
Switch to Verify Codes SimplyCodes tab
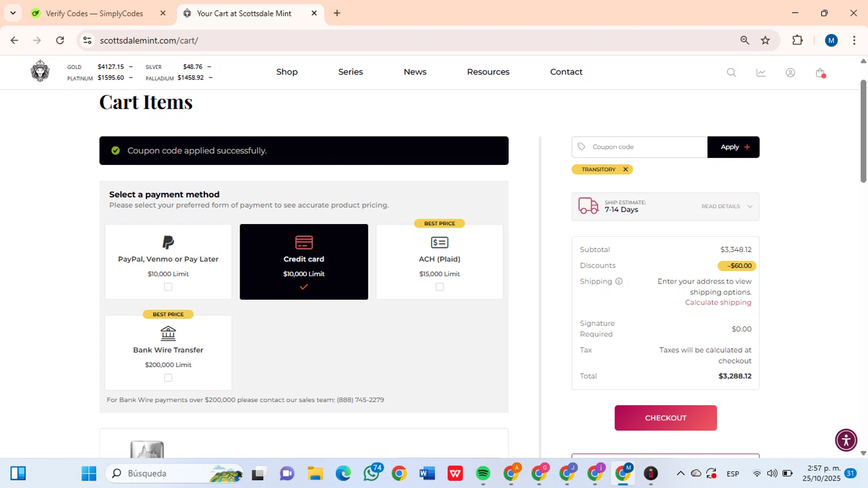(x=95, y=13)
